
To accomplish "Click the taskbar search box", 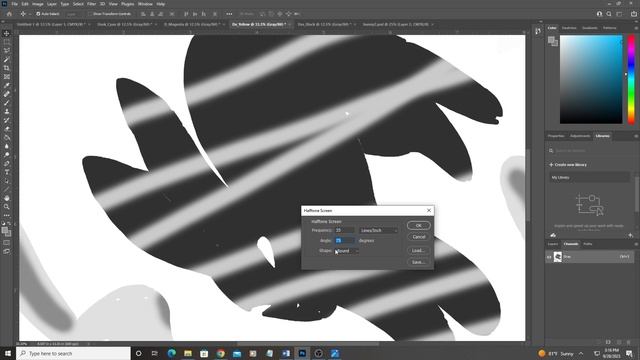I will pyautogui.click(x=73, y=353).
